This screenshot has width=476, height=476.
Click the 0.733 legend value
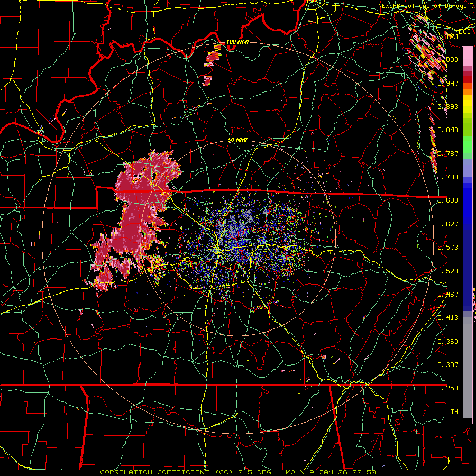coord(448,177)
